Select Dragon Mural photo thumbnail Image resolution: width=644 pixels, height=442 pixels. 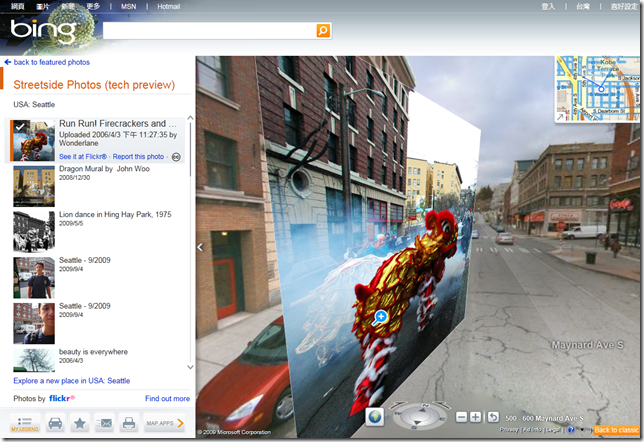[x=34, y=186]
